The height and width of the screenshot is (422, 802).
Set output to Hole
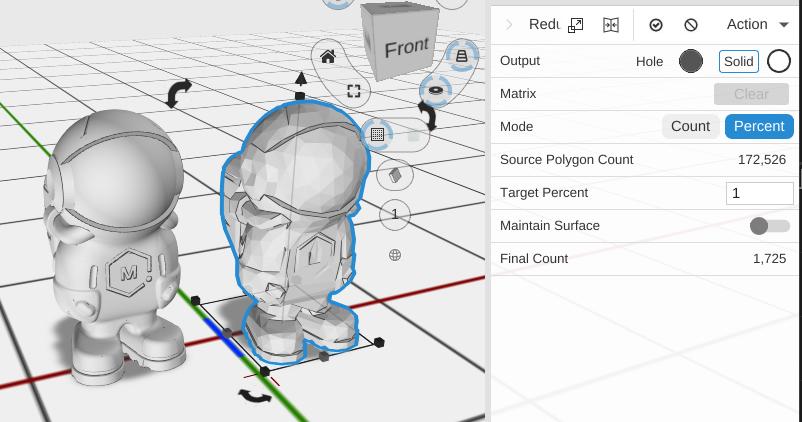(649, 61)
